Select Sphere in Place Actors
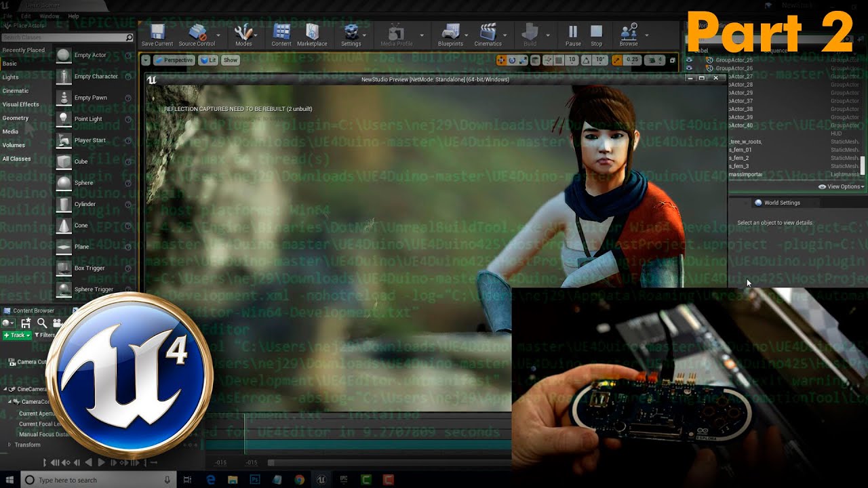Image resolution: width=868 pixels, height=488 pixels. click(x=94, y=183)
